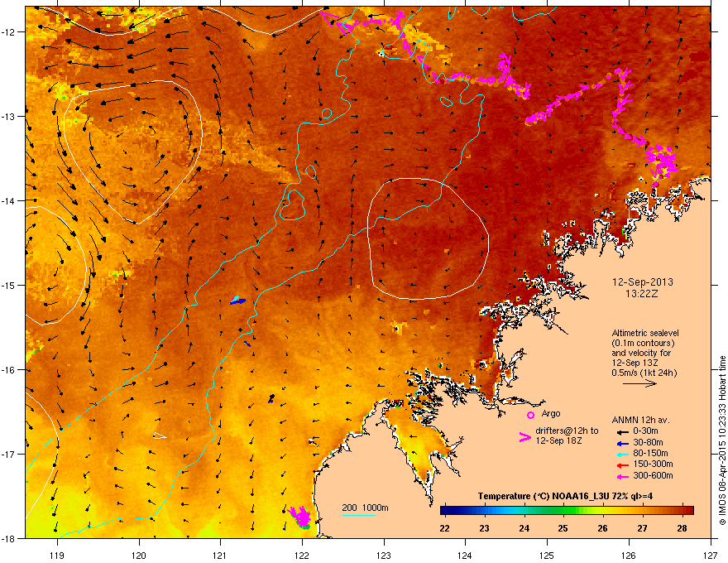Screen dimensions: 728x563
Task: Click the latitude axis label -13
Action: click(x=8, y=116)
